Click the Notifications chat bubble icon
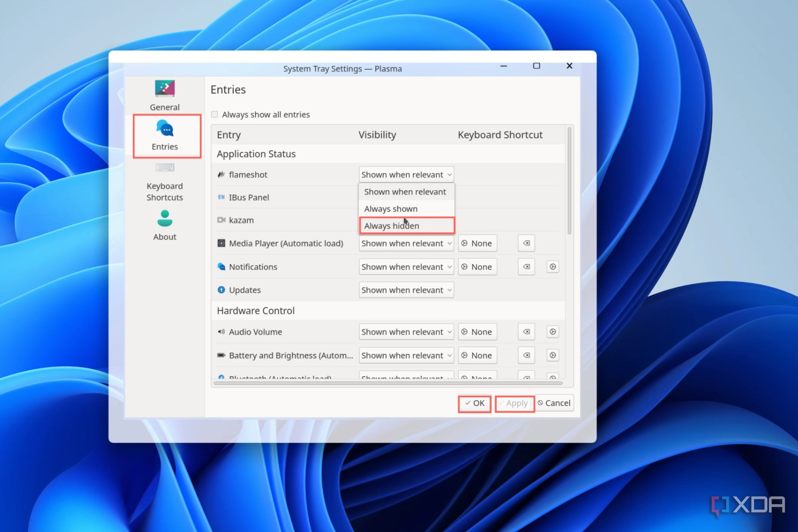The width and height of the screenshot is (798, 532). pyautogui.click(x=222, y=267)
